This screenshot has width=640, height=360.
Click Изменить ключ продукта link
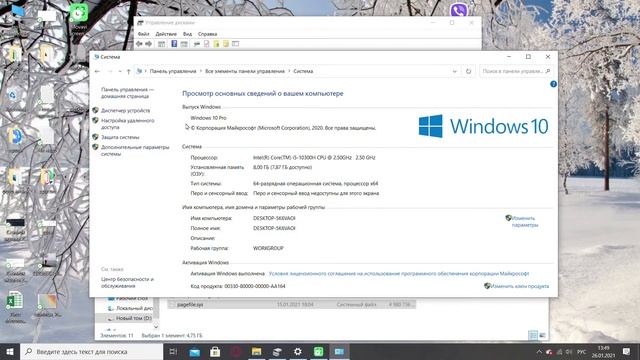pos(520,286)
